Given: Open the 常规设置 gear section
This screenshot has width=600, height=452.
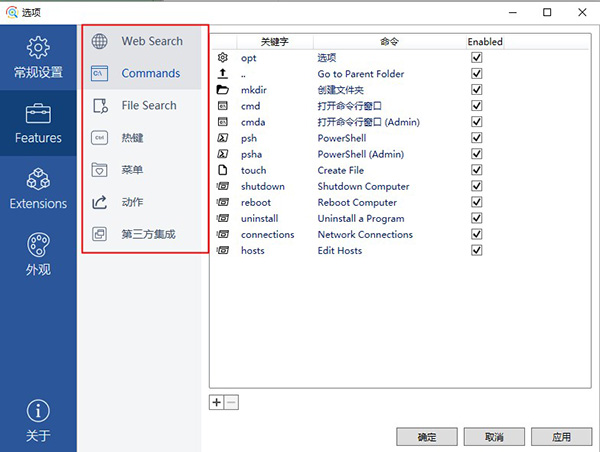Looking at the screenshot, I should click(x=38, y=57).
